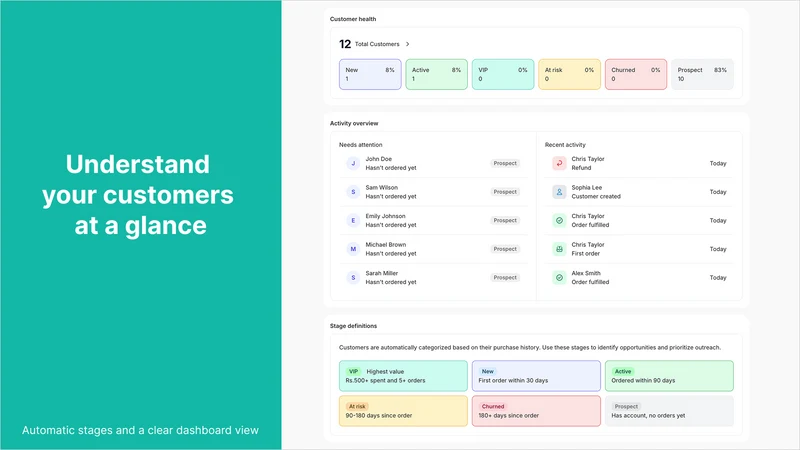Click the Prospect badge on Michael Brown's row
800x450 pixels.
[505, 249]
